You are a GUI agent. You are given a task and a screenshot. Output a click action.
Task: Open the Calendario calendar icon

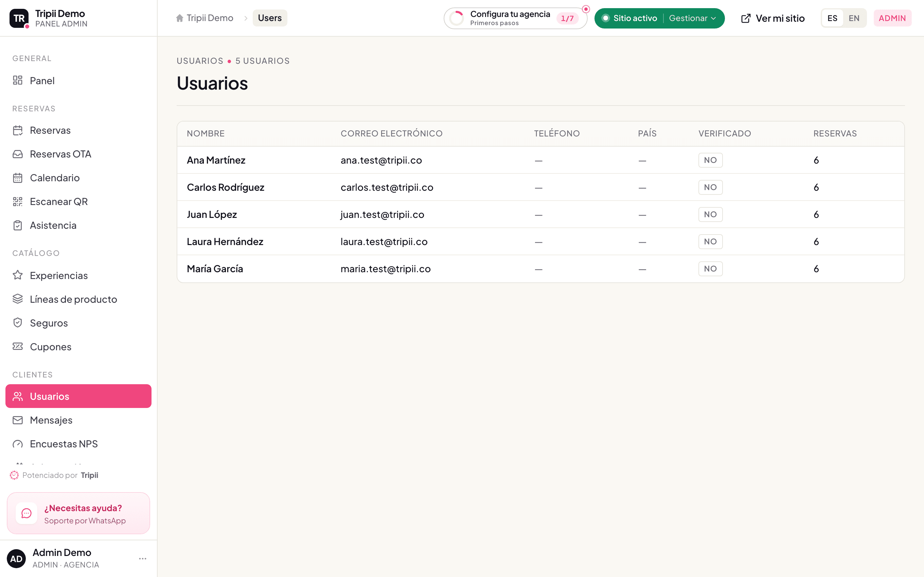coord(18,178)
